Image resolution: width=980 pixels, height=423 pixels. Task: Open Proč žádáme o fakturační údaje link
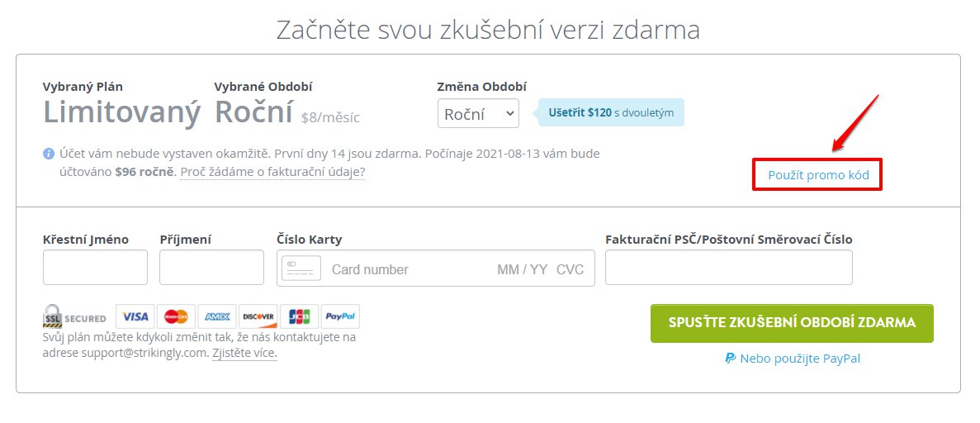click(272, 172)
